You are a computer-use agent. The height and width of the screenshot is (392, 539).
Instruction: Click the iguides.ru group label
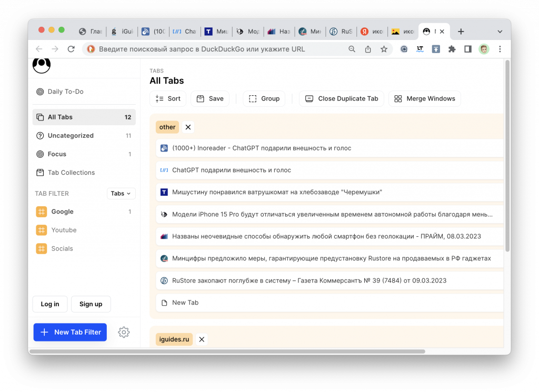[x=174, y=339]
